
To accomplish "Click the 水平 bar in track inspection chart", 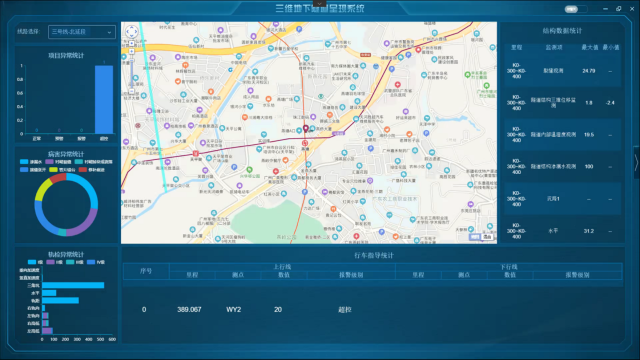I will (49, 293).
